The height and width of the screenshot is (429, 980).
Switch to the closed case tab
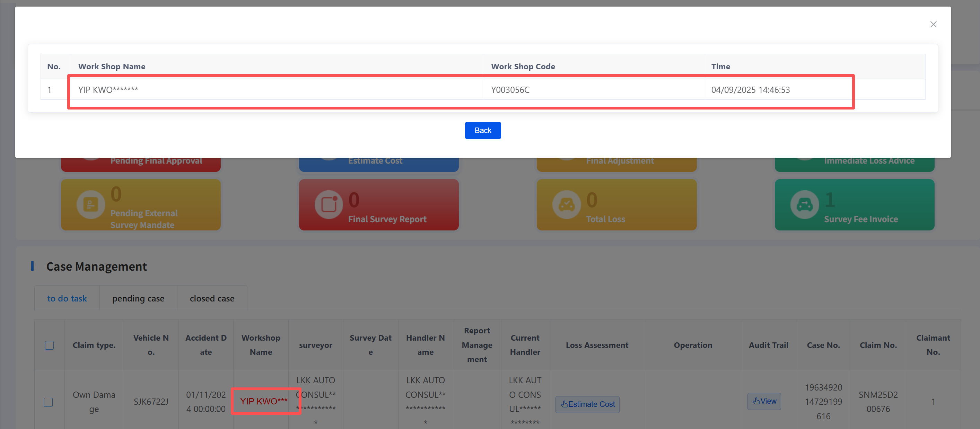pyautogui.click(x=212, y=299)
